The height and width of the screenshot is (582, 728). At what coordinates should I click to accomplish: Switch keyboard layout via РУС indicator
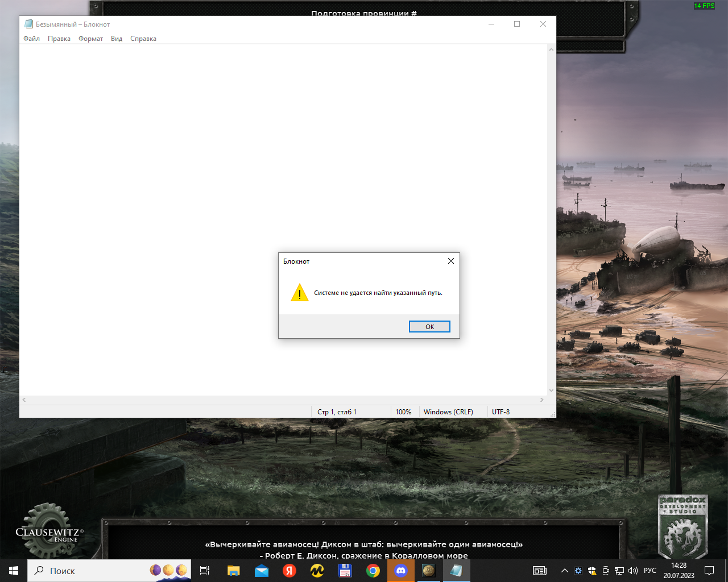(650, 571)
